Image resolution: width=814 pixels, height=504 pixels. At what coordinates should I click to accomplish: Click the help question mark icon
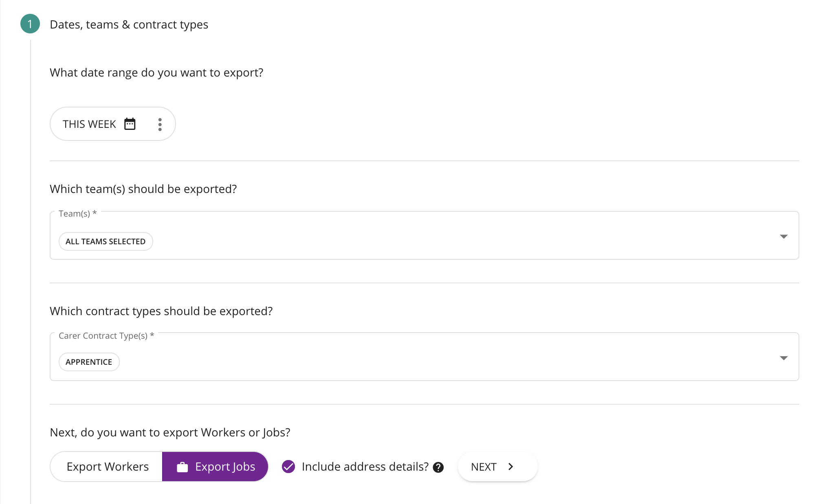point(438,467)
